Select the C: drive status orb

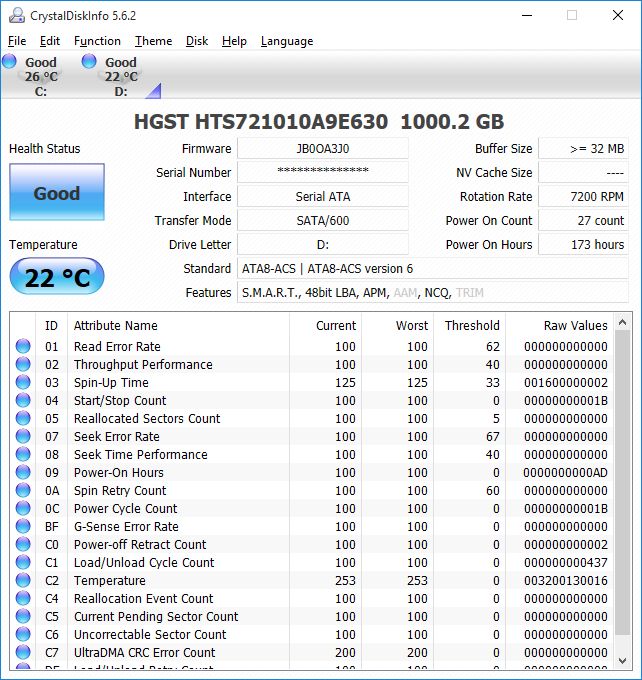pyautogui.click(x=9, y=61)
